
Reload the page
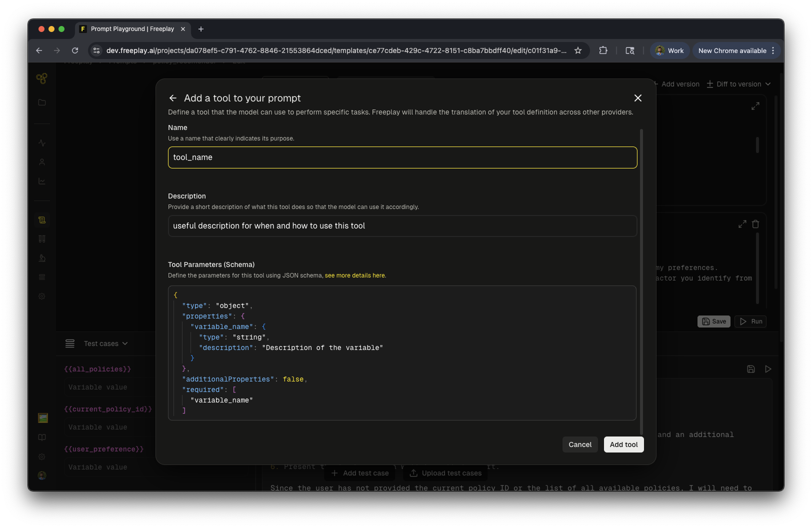[75, 50]
